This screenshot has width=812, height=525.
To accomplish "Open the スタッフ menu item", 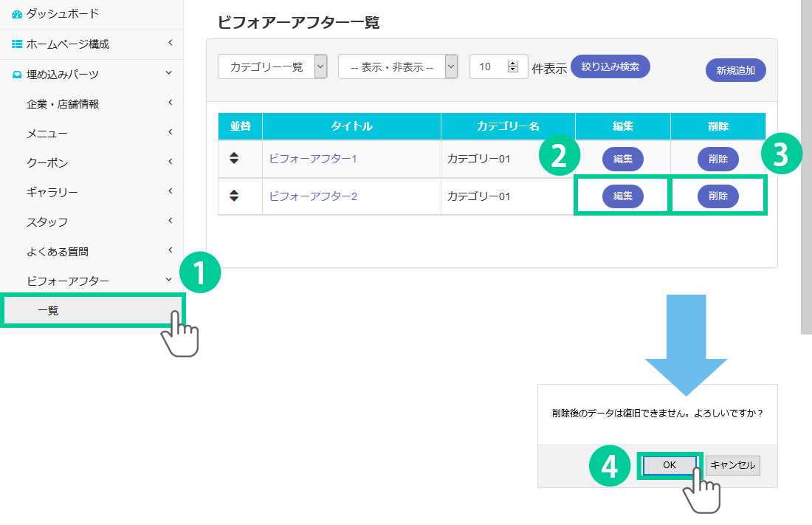I will pos(47,222).
